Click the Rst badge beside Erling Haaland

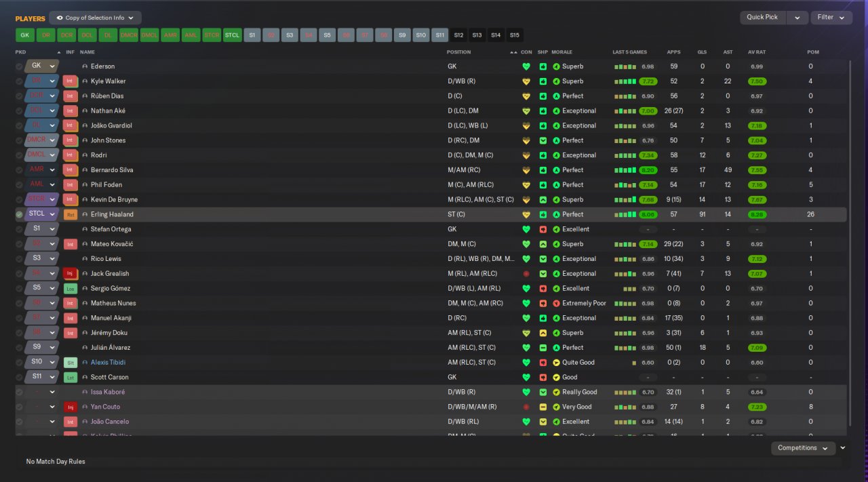coord(70,214)
